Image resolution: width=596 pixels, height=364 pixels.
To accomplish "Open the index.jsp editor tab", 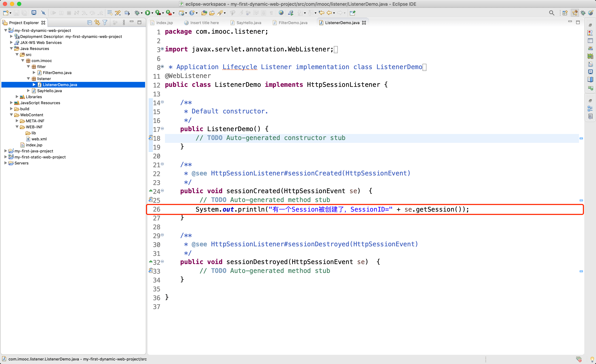I will [x=164, y=23].
